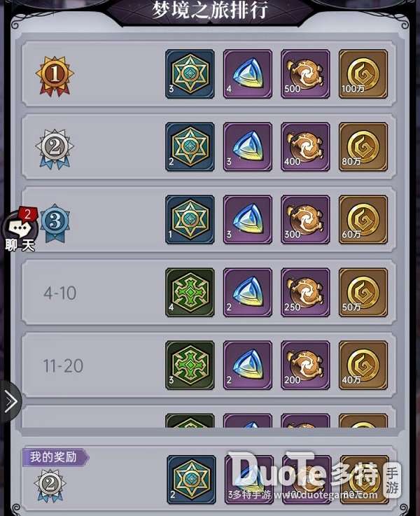Tap rank 3 hexagram badge showing 1

click(x=190, y=220)
